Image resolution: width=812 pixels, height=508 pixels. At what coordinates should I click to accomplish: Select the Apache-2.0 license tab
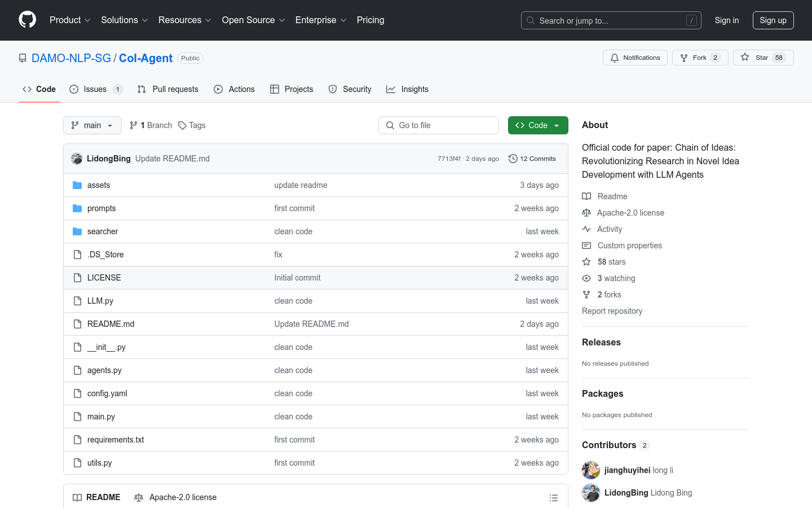point(175,497)
